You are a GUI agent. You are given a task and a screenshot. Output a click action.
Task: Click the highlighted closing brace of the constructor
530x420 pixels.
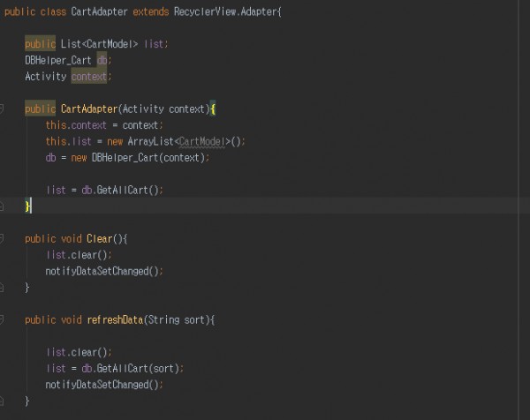tap(27, 206)
